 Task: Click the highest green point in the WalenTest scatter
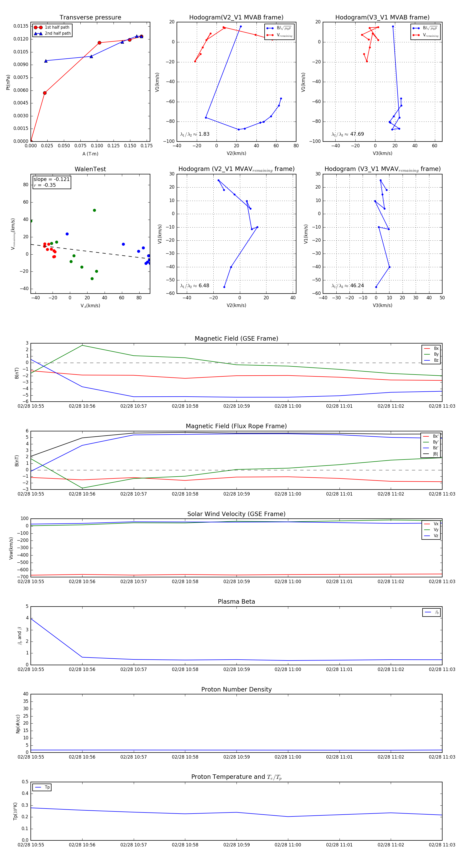click(94, 210)
